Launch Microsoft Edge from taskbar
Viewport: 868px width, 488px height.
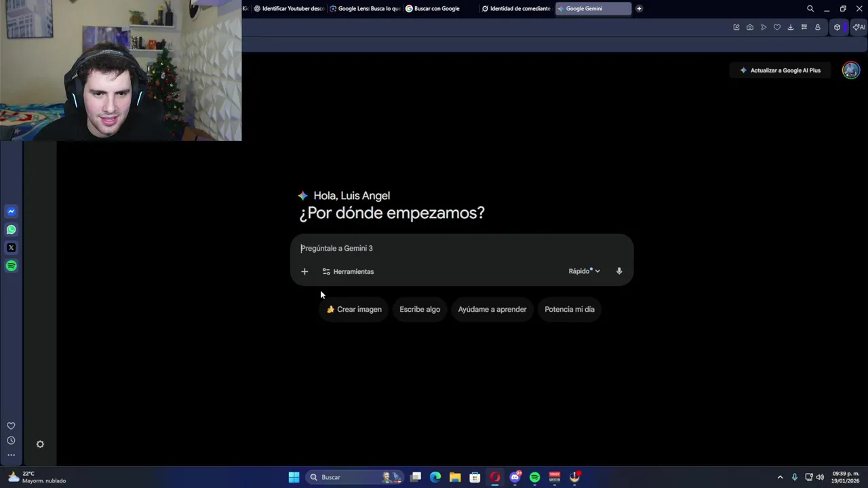[435, 477]
